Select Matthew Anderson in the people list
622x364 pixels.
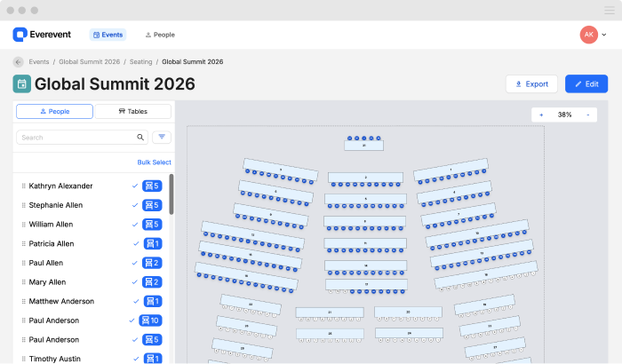click(61, 301)
